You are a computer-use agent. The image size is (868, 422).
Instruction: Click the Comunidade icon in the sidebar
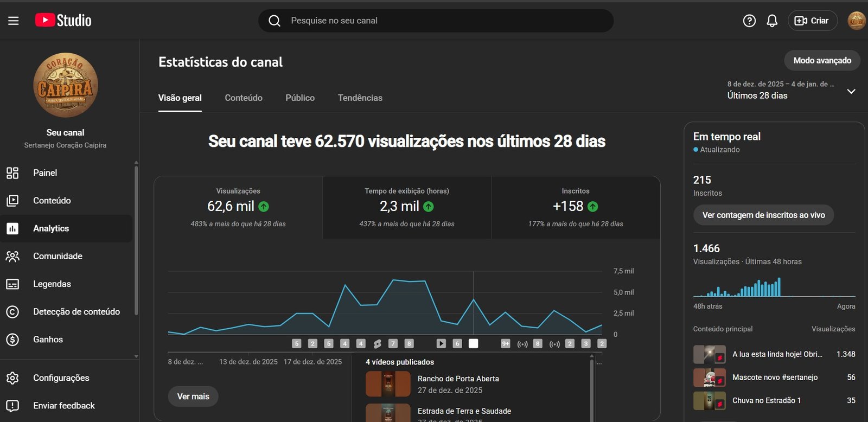(x=12, y=256)
